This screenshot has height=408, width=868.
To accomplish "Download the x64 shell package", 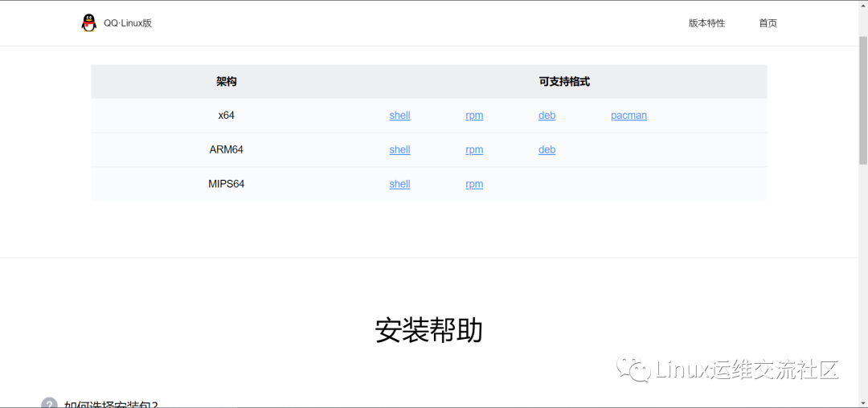I will click(399, 116).
